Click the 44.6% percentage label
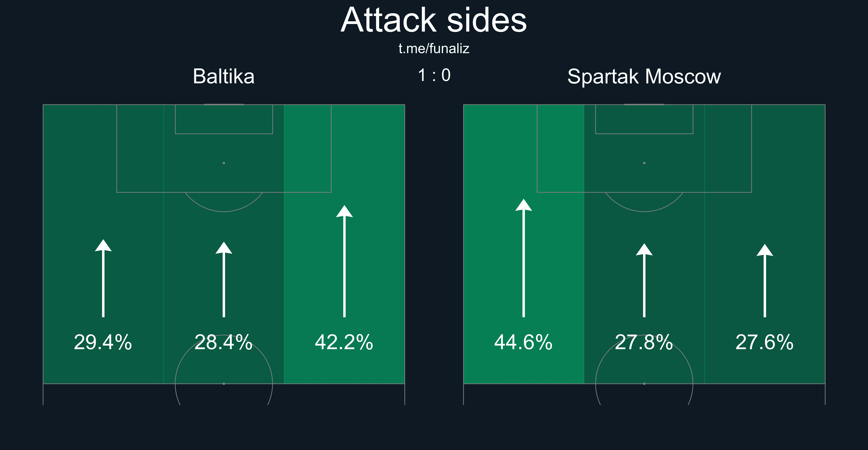 coord(523,342)
